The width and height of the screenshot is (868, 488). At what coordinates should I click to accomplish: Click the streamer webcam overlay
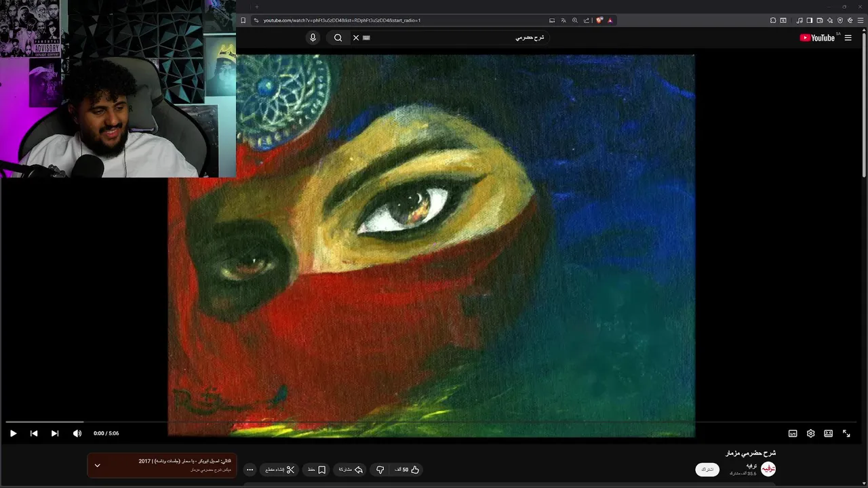click(x=118, y=89)
